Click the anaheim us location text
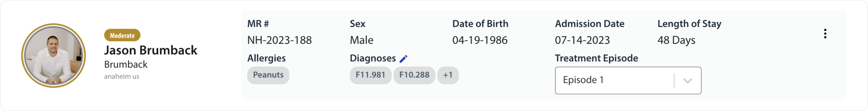This screenshot has height=111, width=868. coord(121,76)
